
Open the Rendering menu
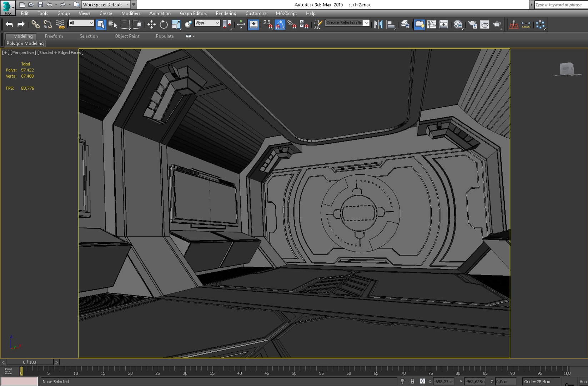(x=226, y=13)
